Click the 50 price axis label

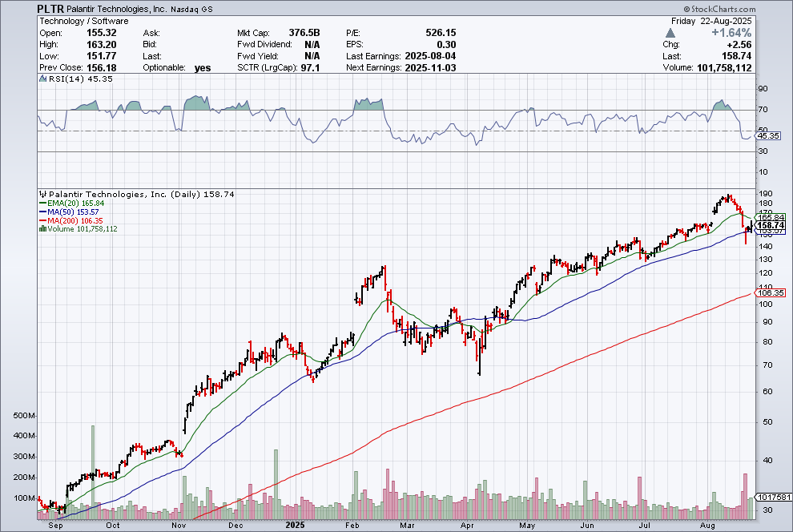point(767,421)
